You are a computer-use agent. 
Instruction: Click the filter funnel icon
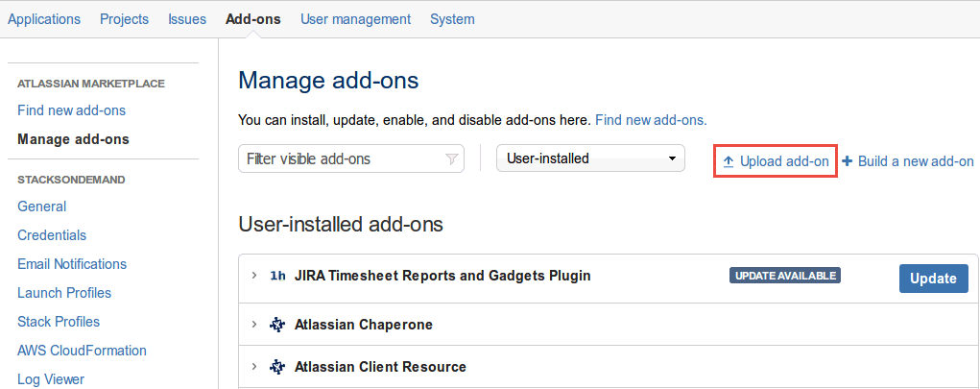[x=451, y=158]
